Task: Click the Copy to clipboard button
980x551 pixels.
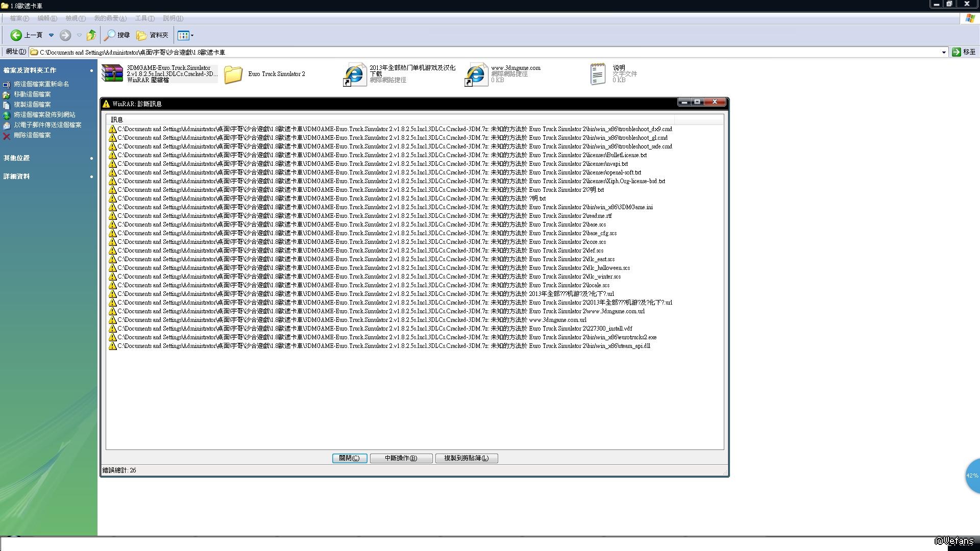Action: pyautogui.click(x=466, y=458)
